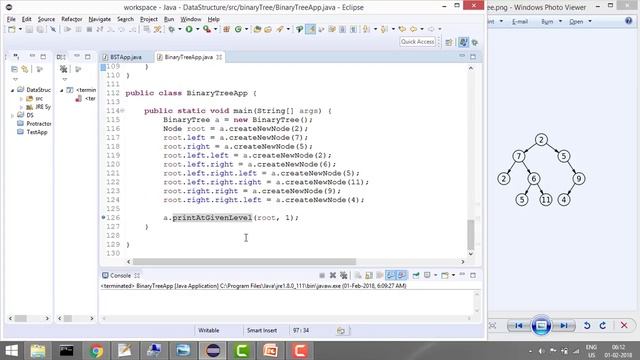This screenshot has height=360, width=640.
Task: Toggle Mark Occurrences highlighted toolbar button
Action: pyautogui.click(x=311, y=29)
